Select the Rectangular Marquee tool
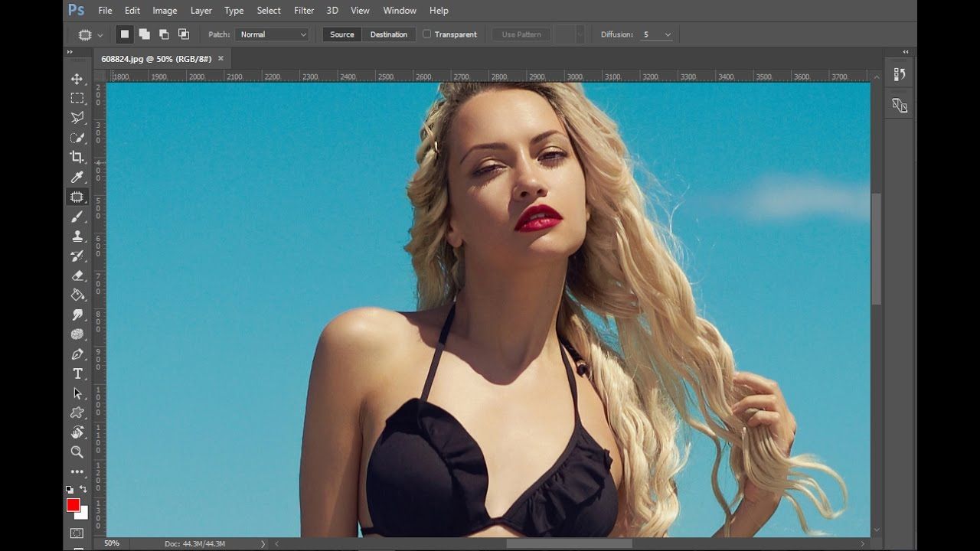 (77, 98)
